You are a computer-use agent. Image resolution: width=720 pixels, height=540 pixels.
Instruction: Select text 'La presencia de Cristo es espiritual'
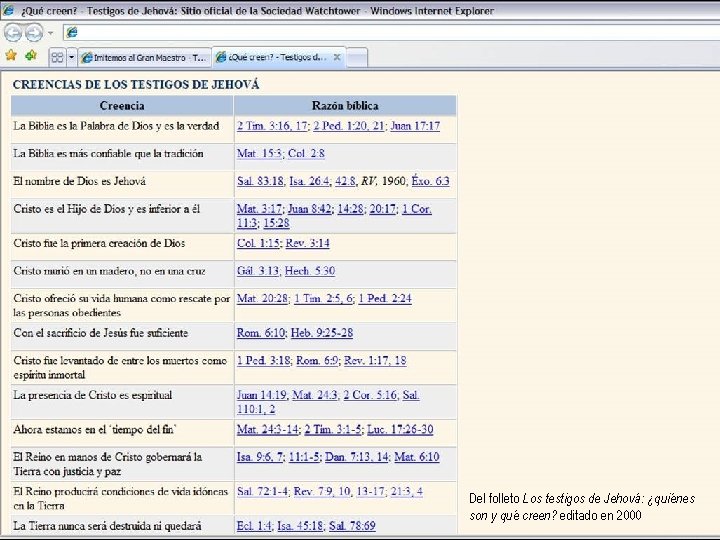[x=93, y=395]
